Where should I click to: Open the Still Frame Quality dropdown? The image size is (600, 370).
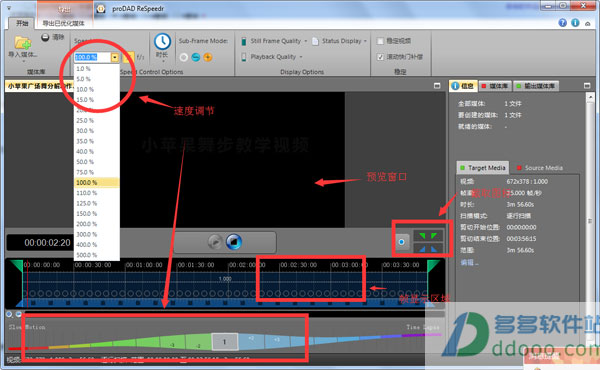click(275, 41)
